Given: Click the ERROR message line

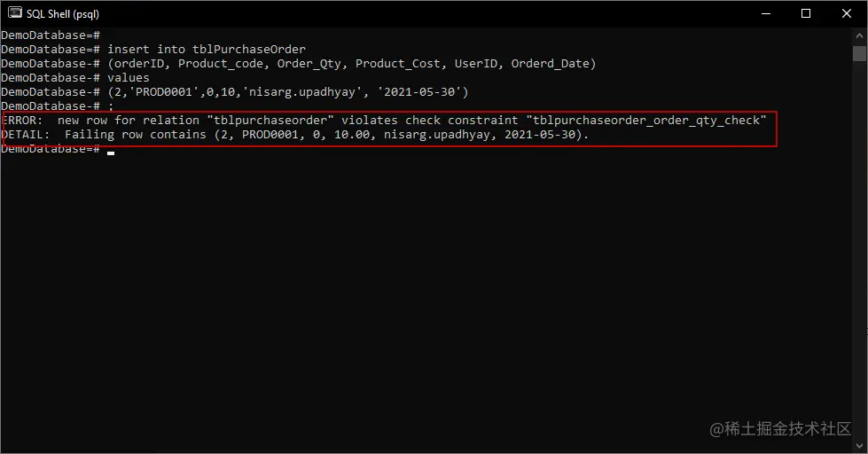Looking at the screenshot, I should (x=384, y=120).
